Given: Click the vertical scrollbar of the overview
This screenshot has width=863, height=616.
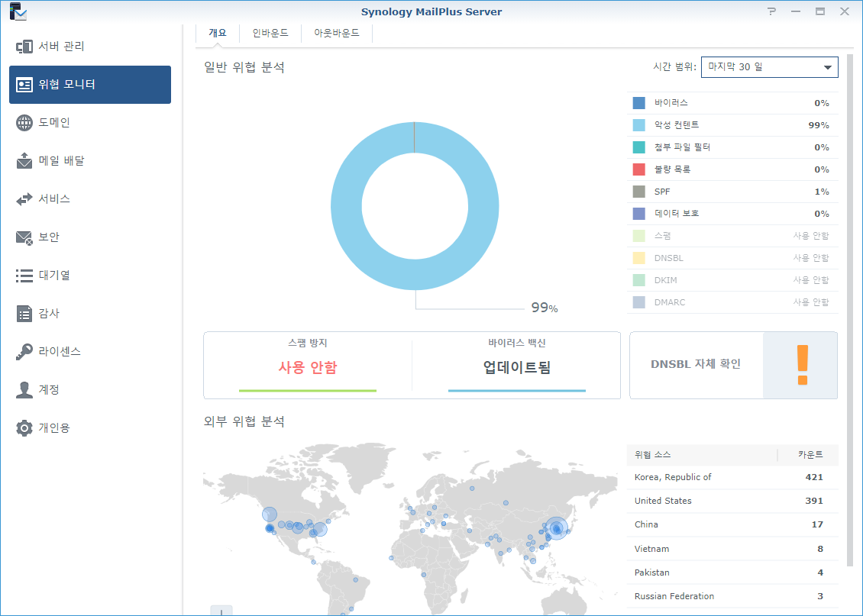Looking at the screenshot, I should pos(850,311).
